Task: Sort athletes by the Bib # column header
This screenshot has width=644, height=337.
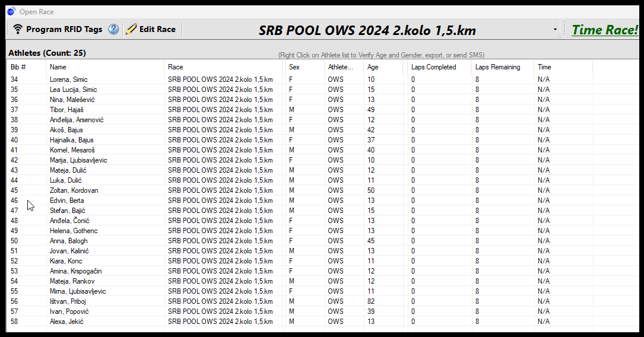Action: (18, 67)
